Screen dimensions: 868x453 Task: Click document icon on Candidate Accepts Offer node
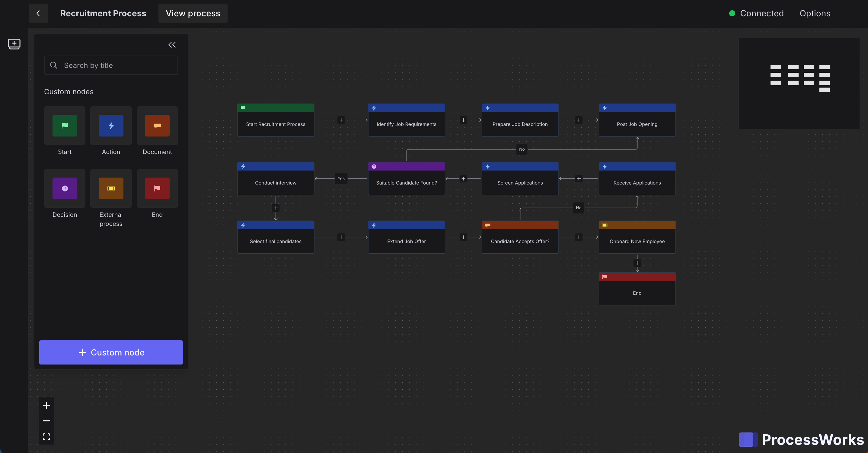tap(487, 225)
